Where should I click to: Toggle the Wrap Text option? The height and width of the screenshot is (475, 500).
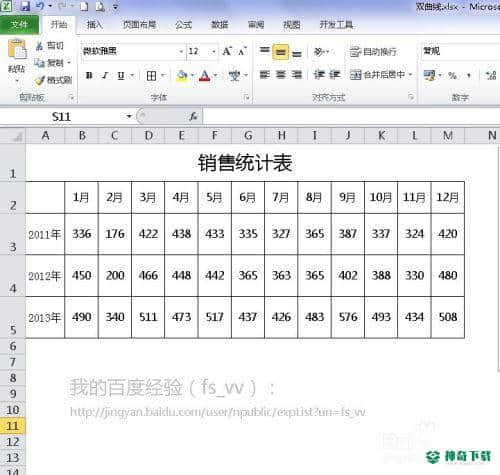[x=373, y=52]
